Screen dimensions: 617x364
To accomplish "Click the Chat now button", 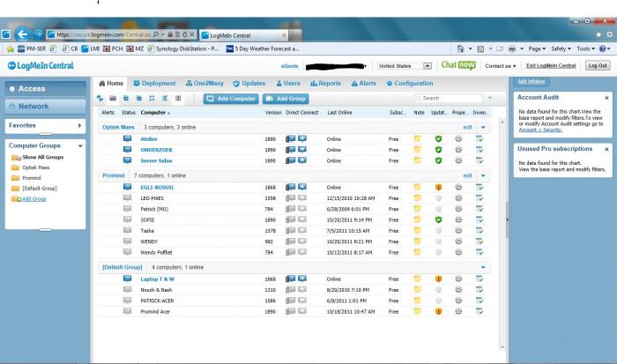I will pos(458,65).
